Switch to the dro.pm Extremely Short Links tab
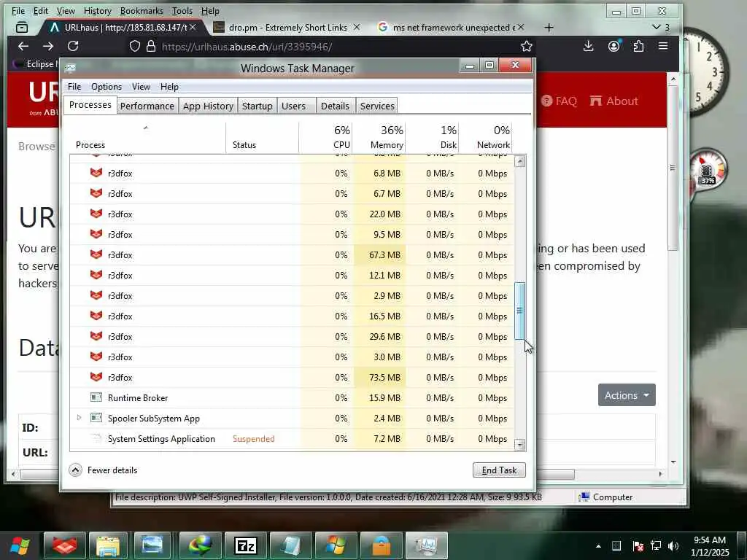The width and height of the screenshot is (747, 560). click(x=287, y=28)
